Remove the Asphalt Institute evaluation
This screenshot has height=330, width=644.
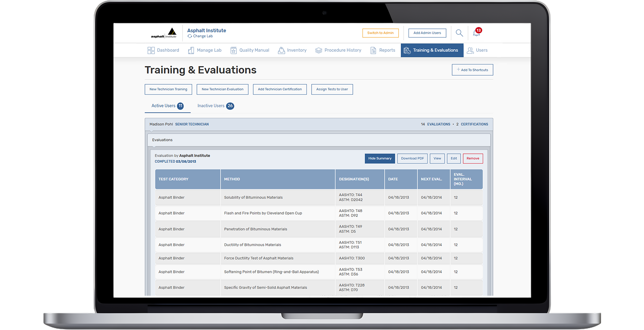pyautogui.click(x=473, y=158)
